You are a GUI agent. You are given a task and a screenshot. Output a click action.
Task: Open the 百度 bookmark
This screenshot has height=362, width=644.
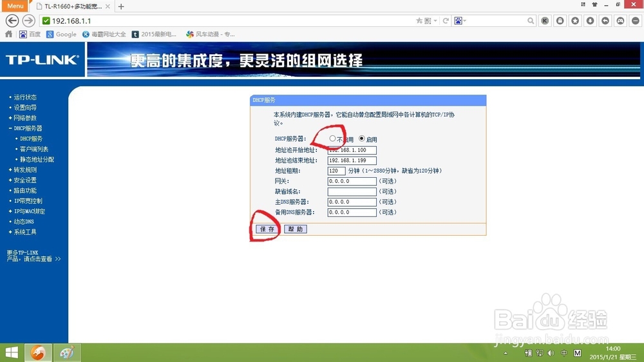pos(30,34)
